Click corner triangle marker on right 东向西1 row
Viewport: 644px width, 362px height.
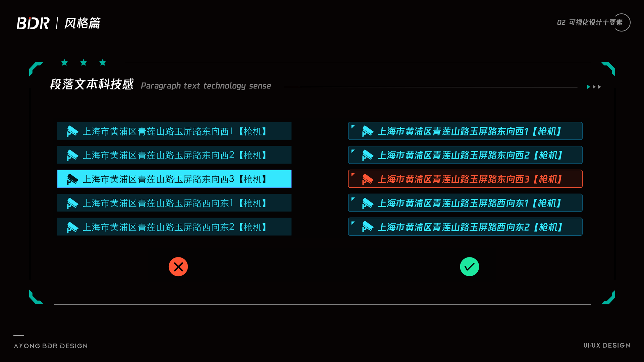coord(353,127)
